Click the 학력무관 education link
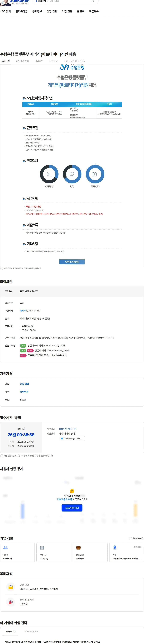 pyautogui.click(x=24, y=392)
